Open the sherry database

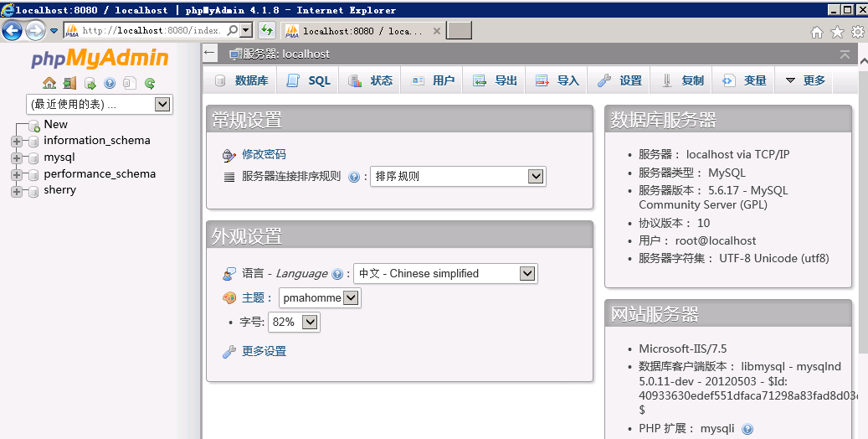tap(59, 190)
